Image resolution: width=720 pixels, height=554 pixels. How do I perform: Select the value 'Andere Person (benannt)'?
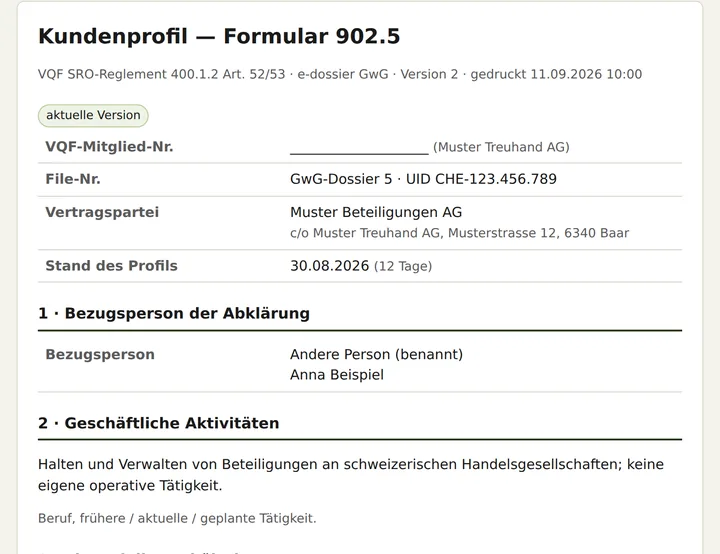point(377,355)
